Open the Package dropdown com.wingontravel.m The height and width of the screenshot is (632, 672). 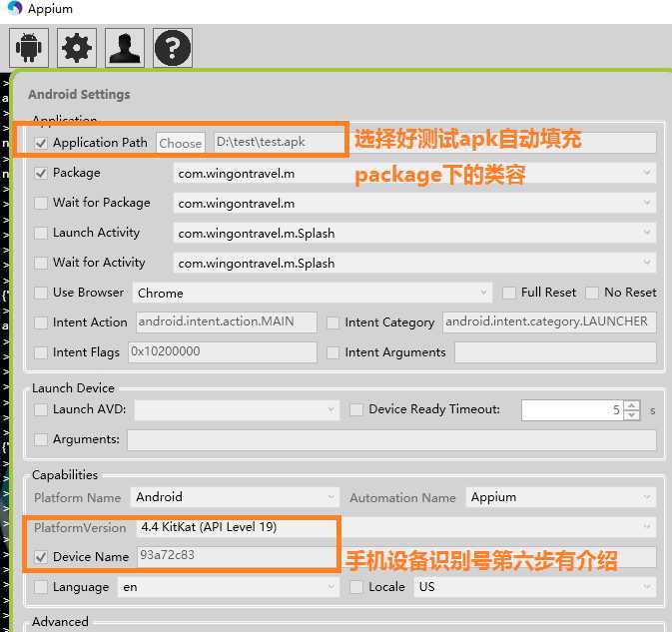click(x=414, y=173)
